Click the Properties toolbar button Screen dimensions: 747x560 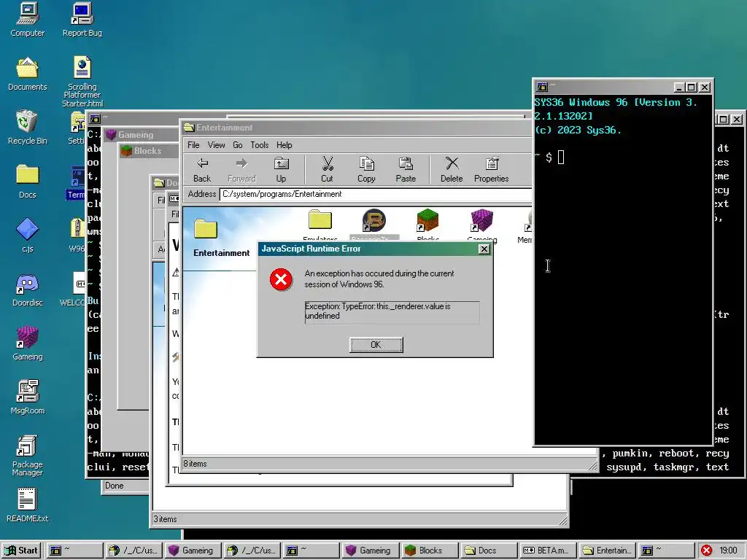click(x=491, y=170)
